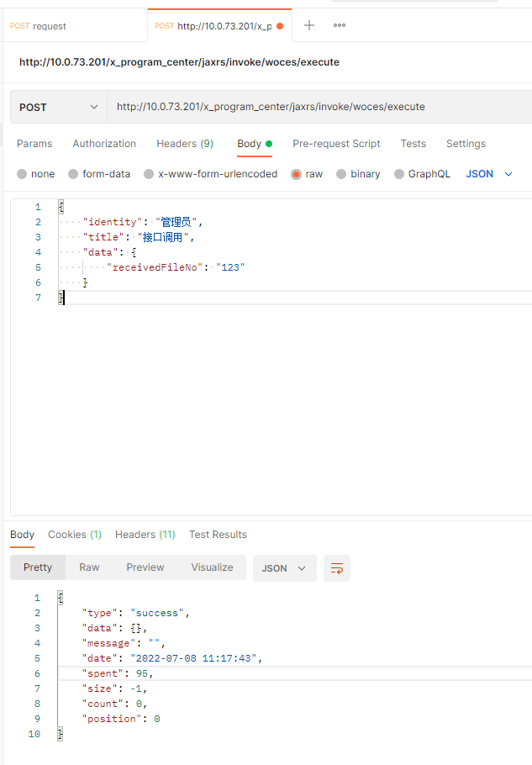
Task: Select GraphQL body type option
Action: coord(399,174)
